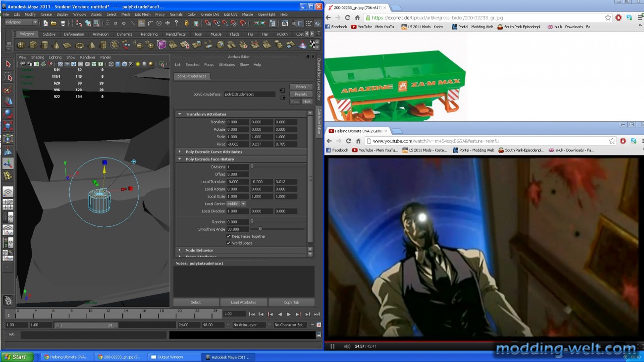Open the Mesh menu
This screenshot has height=362, width=644.
click(125, 14)
